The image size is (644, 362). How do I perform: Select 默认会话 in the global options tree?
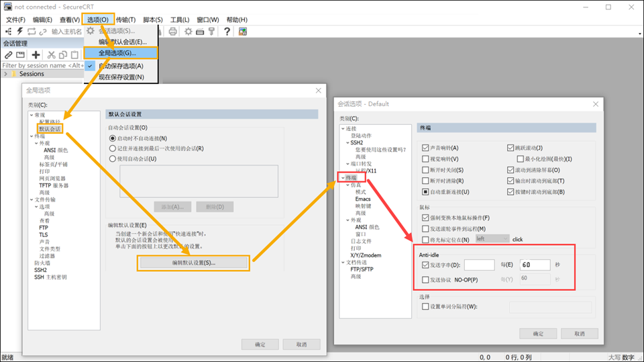pyautogui.click(x=50, y=129)
